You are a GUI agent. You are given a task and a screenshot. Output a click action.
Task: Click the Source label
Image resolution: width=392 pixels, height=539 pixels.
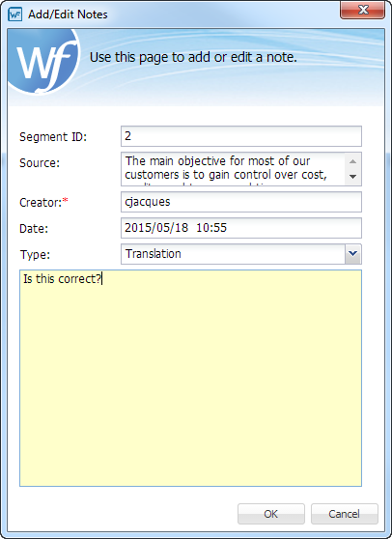[40, 163]
